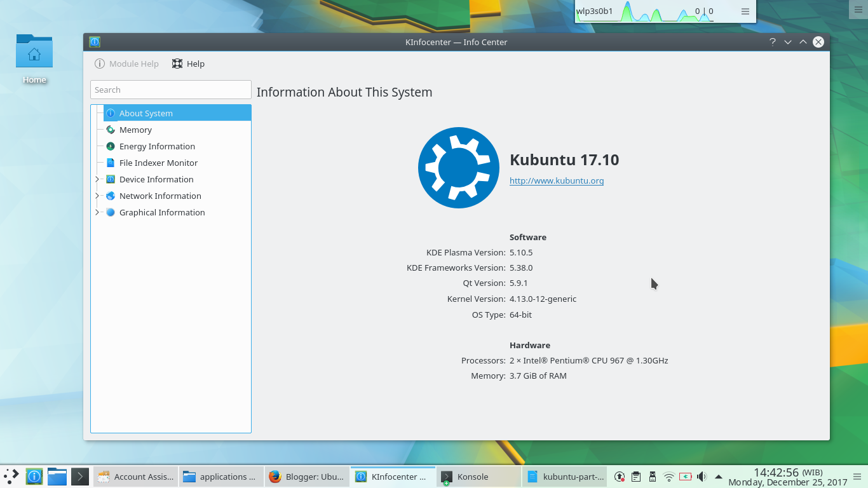Click the update notifier tray icon
This screenshot has height=488, width=868.
(620, 477)
